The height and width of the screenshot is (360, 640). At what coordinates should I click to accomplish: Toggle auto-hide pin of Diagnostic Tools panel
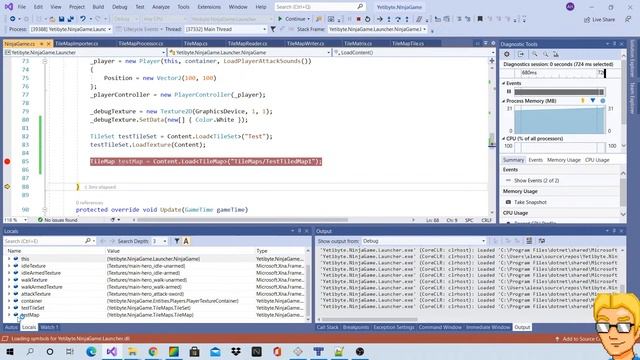(x=614, y=44)
